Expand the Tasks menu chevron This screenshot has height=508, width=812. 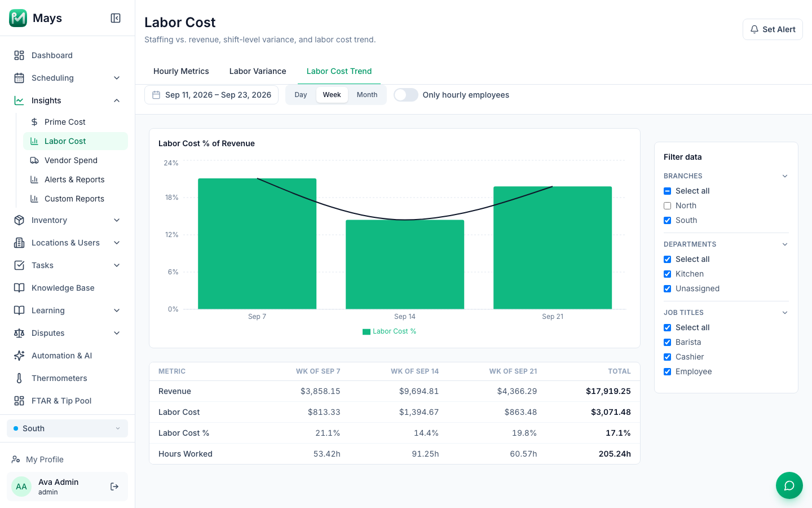pyautogui.click(x=117, y=265)
